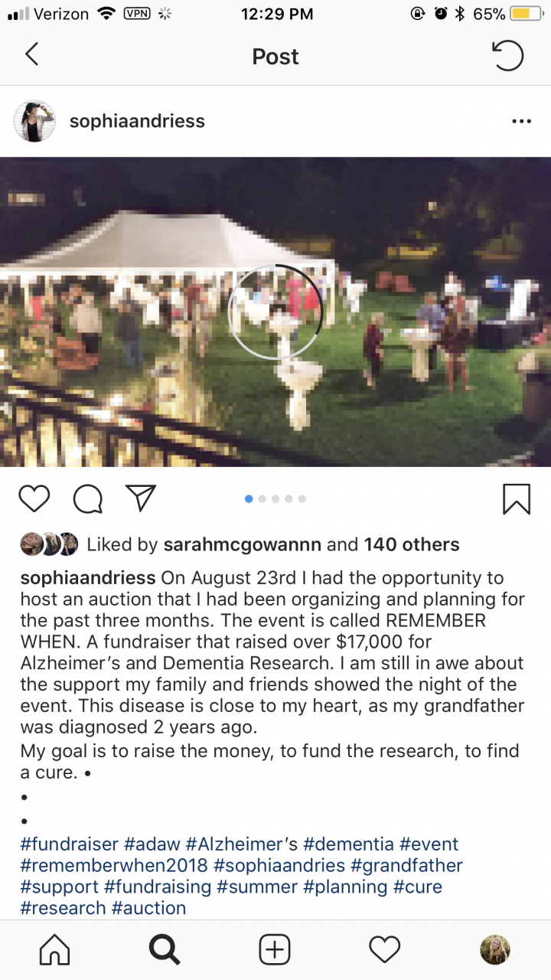551x980 pixels.
Task: View the 140 others who liked
Action: (412, 544)
